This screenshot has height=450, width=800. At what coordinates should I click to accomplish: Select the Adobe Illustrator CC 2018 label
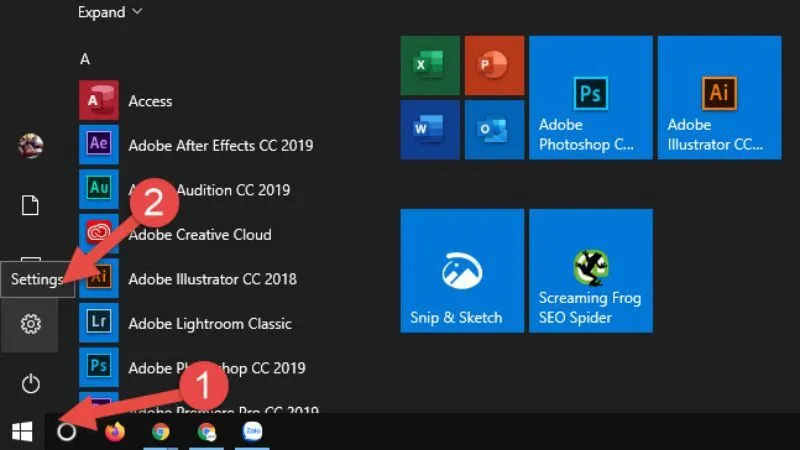coord(212,279)
